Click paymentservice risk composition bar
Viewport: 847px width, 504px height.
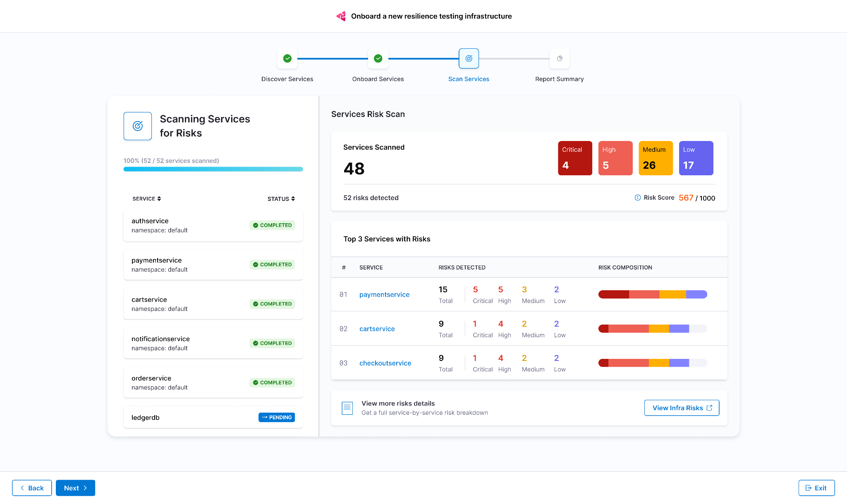pos(653,294)
